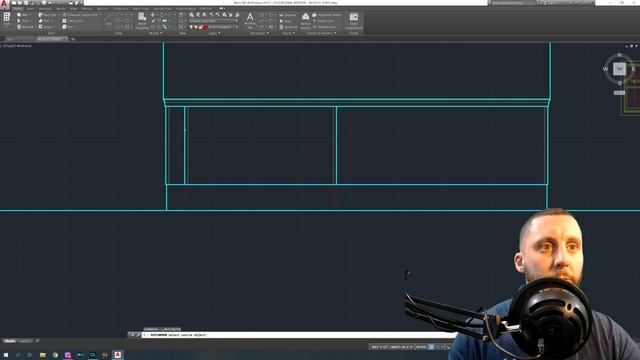Image resolution: width=640 pixels, height=360 pixels.
Task: Pick the Area inquiry tool
Action: (x=286, y=21)
